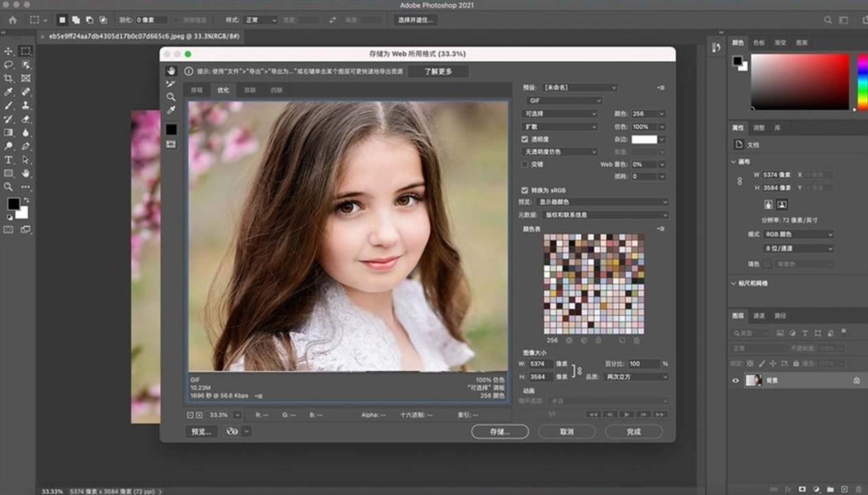Screen dimensions: 868x495
Task: Select the Eyedropper tool in the dialog
Action: (171, 110)
